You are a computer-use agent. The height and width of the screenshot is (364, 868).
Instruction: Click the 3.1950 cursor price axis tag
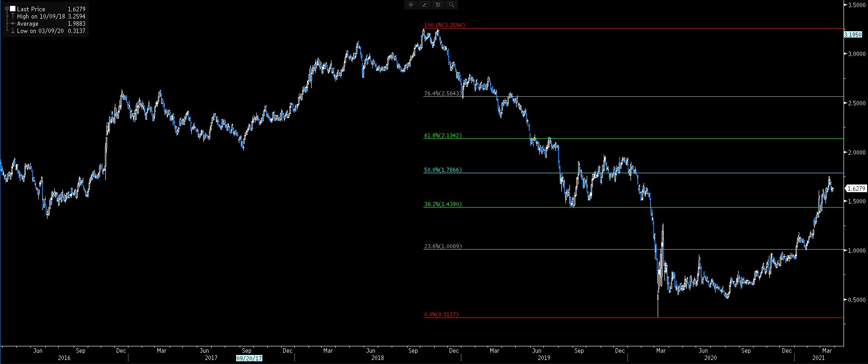(852, 34)
